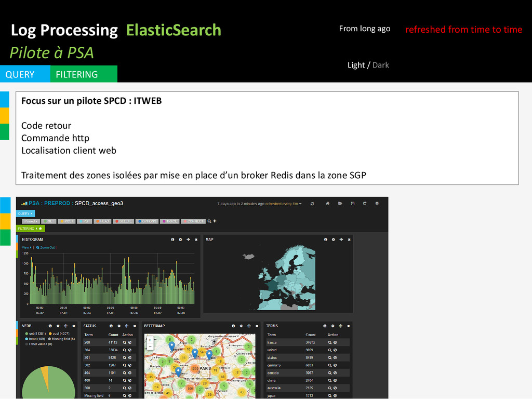This screenshot has width=532, height=399.
Task: Open Verb panel settings gear
Action: point(58,326)
